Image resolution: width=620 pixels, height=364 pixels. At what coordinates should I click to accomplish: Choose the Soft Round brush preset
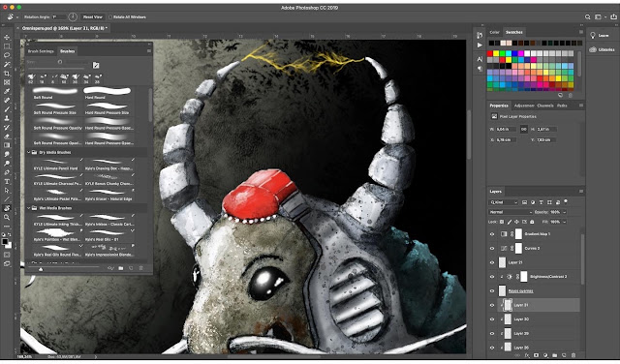pos(55,93)
